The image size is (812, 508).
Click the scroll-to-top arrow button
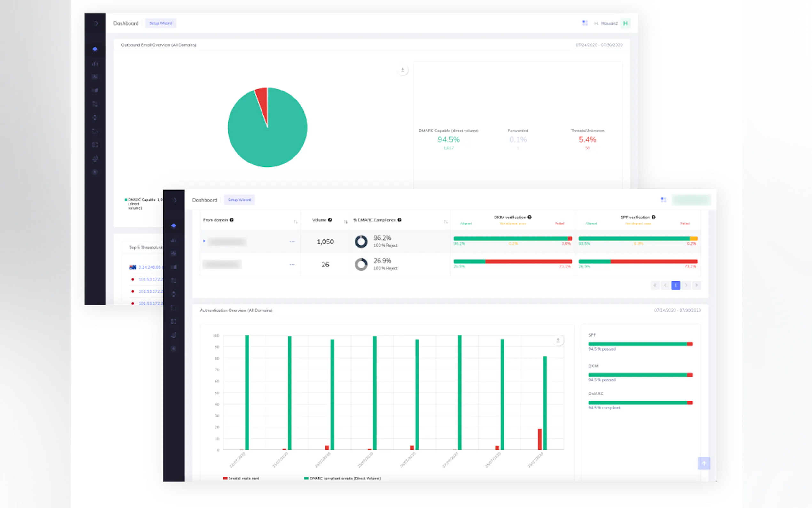[704, 463]
